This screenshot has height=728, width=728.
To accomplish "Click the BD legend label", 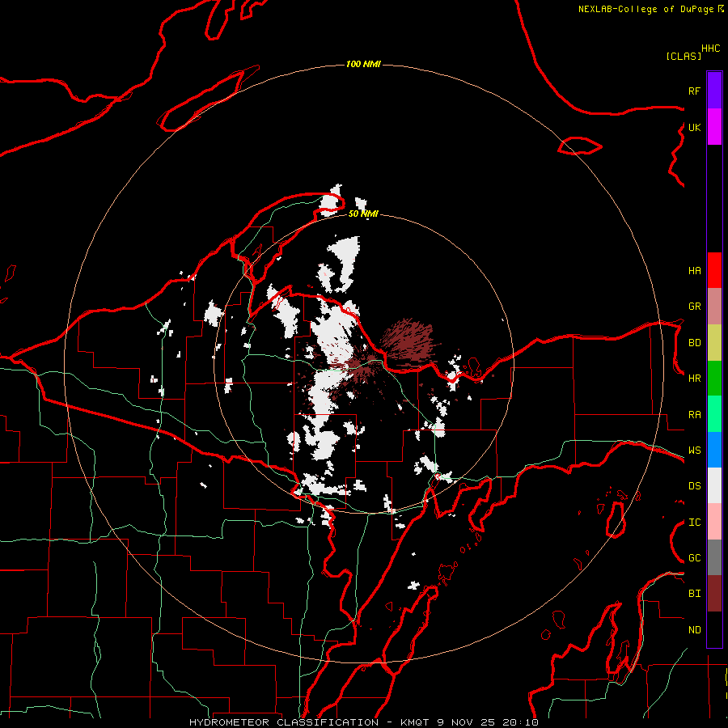I will coord(694,343).
